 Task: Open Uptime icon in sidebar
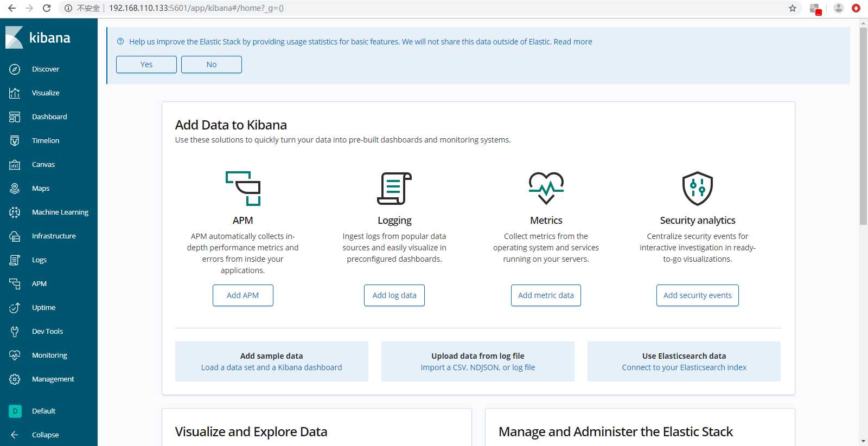15,308
